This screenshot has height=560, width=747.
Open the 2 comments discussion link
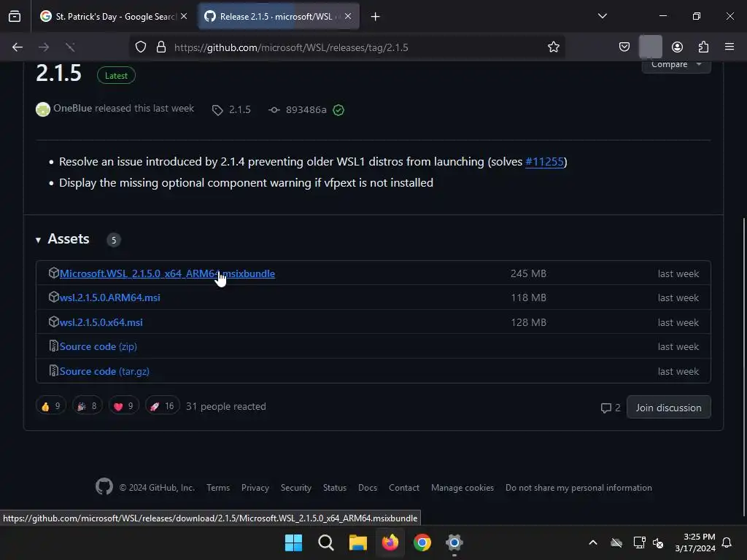611,408
